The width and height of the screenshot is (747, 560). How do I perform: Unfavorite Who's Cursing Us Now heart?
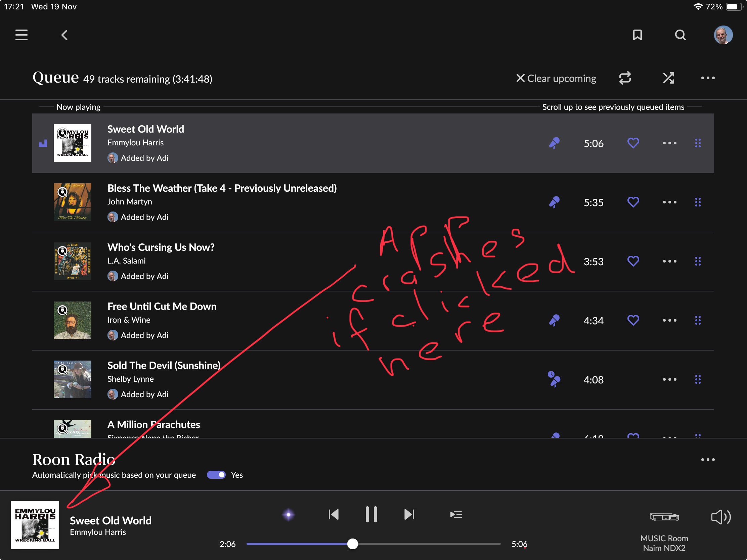(633, 261)
